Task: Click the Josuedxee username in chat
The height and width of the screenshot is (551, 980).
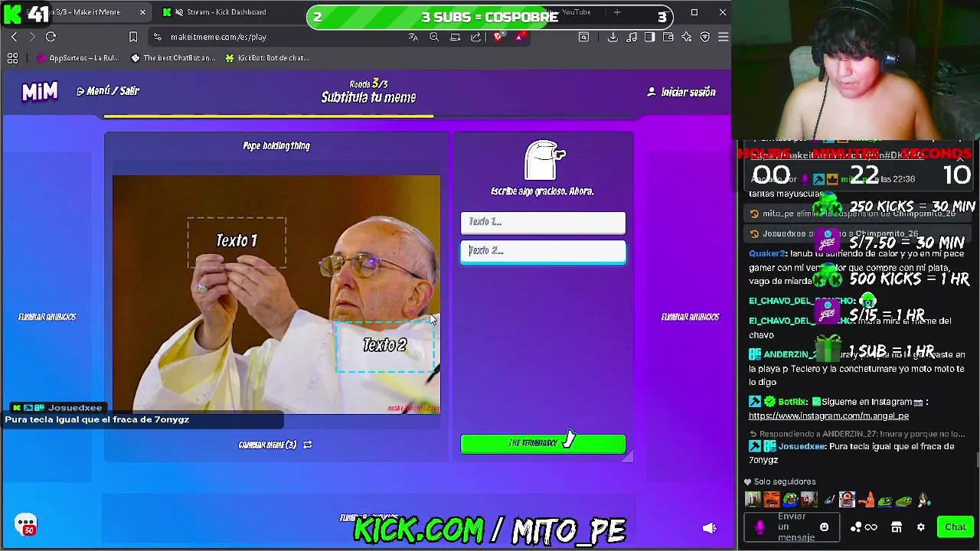Action: click(802, 446)
